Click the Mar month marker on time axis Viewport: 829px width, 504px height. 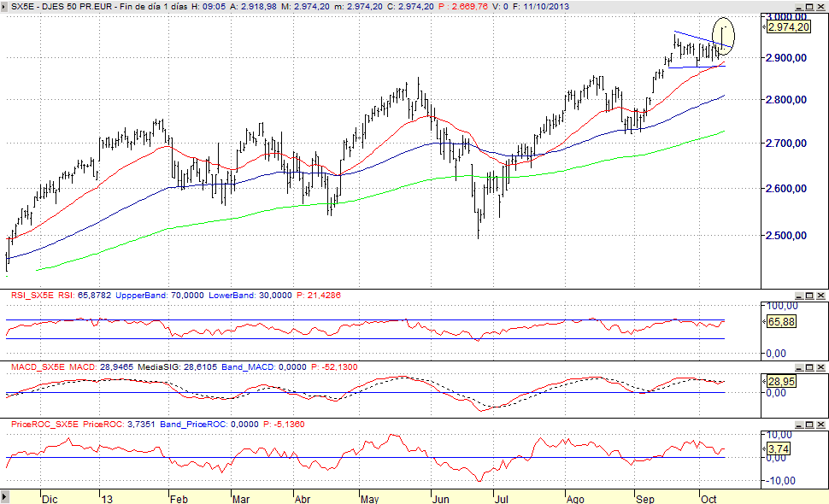[241, 499]
